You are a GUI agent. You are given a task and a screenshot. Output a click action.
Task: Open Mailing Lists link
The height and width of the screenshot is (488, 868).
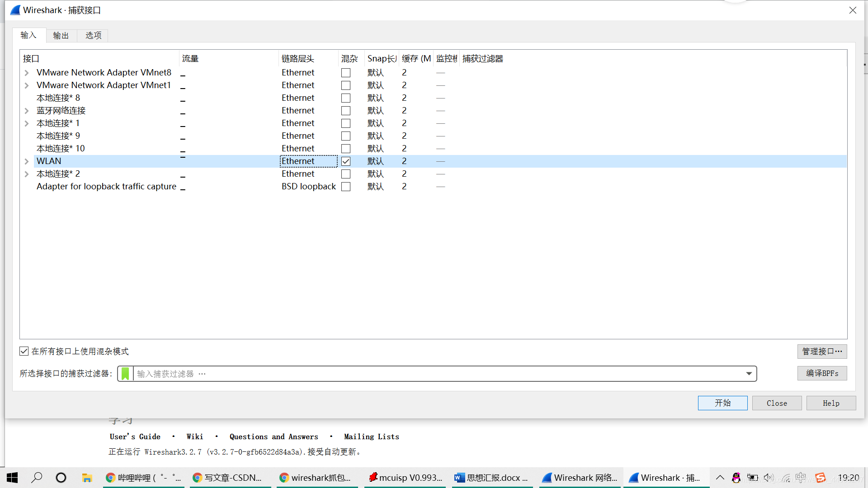click(371, 436)
